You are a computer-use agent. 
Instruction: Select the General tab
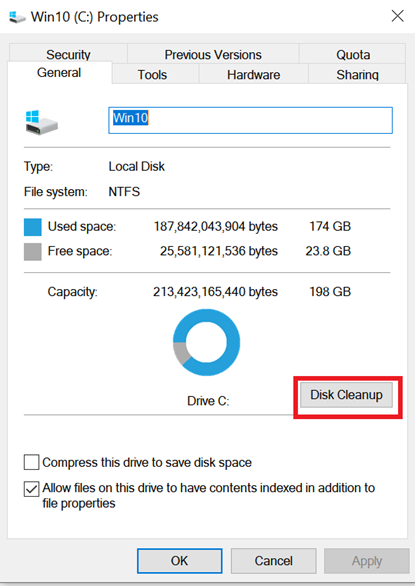[59, 73]
